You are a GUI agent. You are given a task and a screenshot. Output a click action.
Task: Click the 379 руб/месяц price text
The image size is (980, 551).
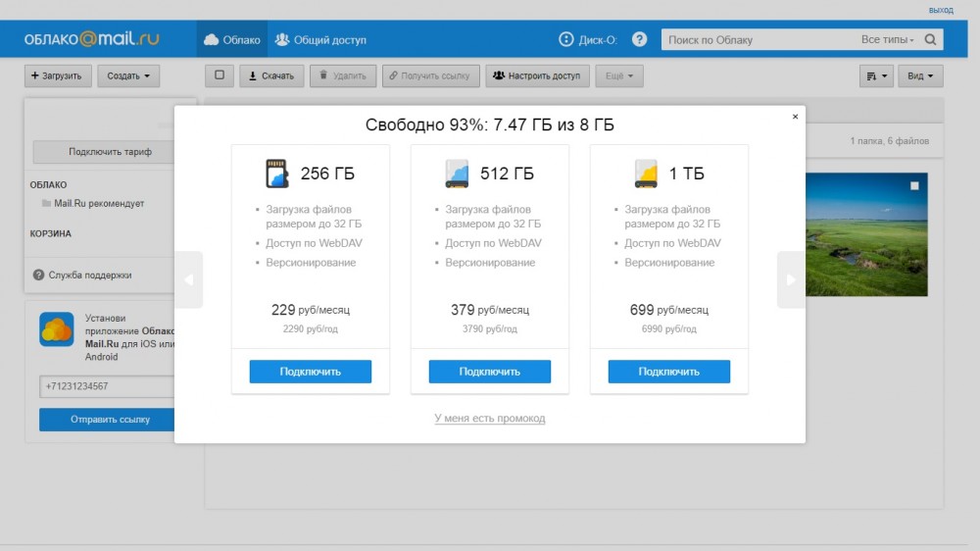click(490, 310)
